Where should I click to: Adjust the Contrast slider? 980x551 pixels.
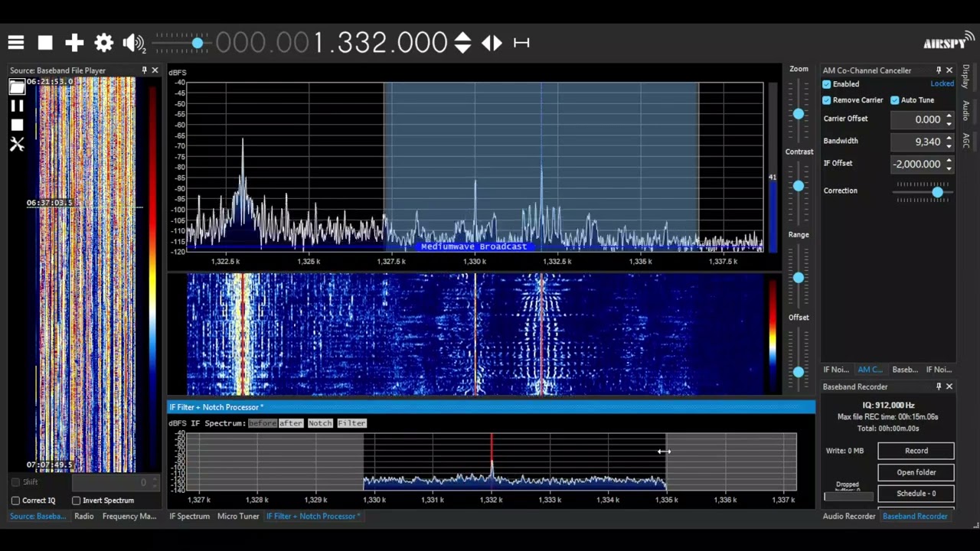[799, 186]
